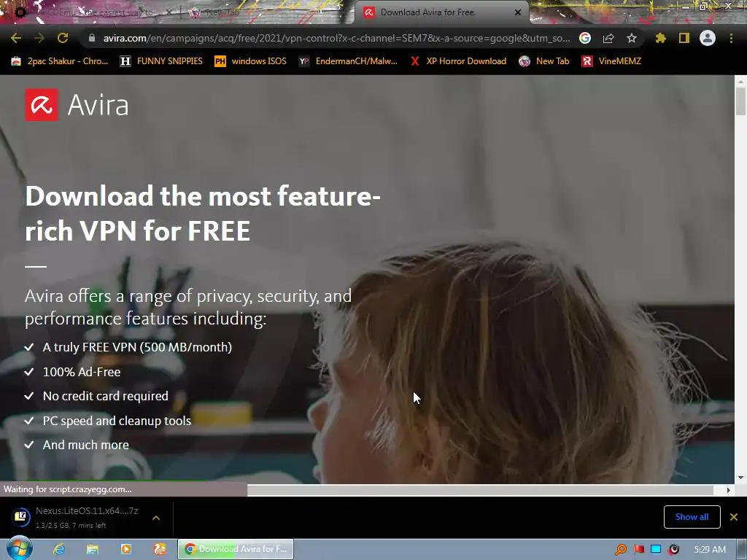The width and height of the screenshot is (747, 560).
Task: Click the 'And much more' list item
Action: pyautogui.click(x=86, y=445)
